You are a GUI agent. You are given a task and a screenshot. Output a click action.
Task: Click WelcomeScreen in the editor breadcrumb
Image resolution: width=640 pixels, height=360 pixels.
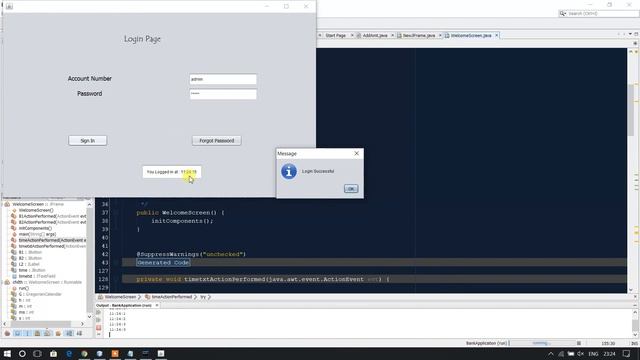click(120, 297)
